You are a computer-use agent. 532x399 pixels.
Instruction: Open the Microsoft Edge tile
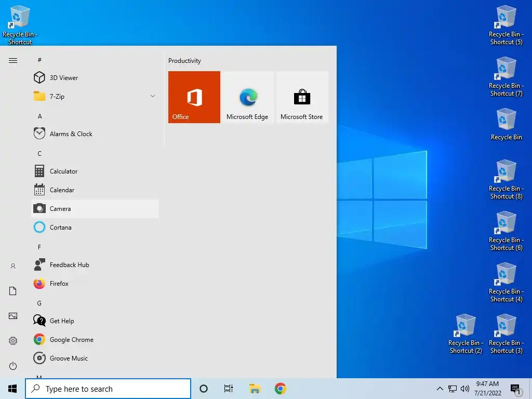click(x=248, y=97)
